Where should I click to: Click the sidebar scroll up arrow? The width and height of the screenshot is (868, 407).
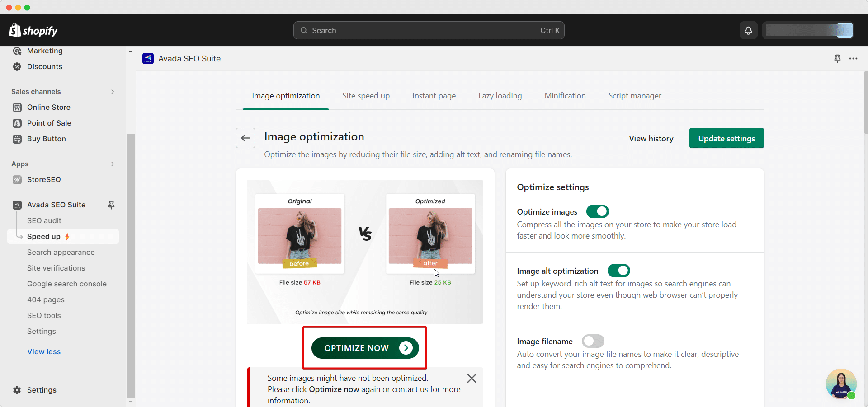click(131, 51)
